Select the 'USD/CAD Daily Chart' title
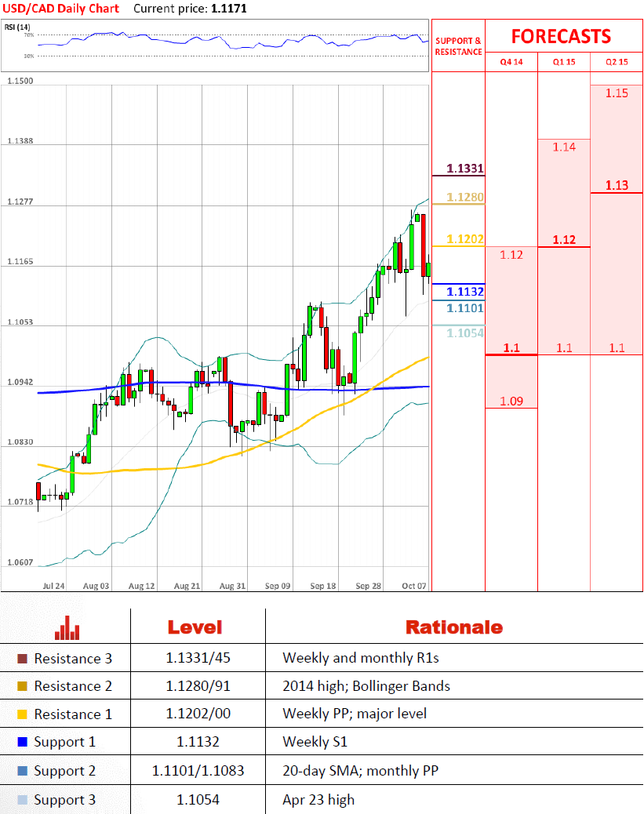 click(60, 9)
